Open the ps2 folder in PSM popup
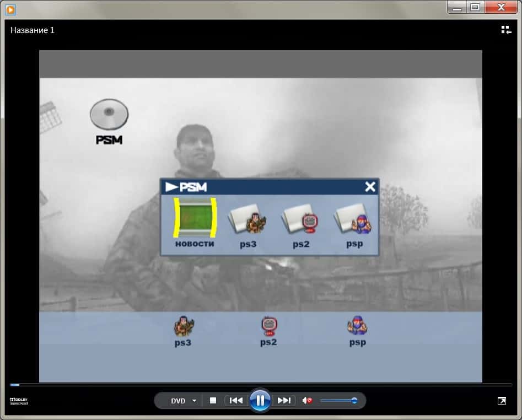Image resolution: width=522 pixels, height=420 pixels. [301, 227]
